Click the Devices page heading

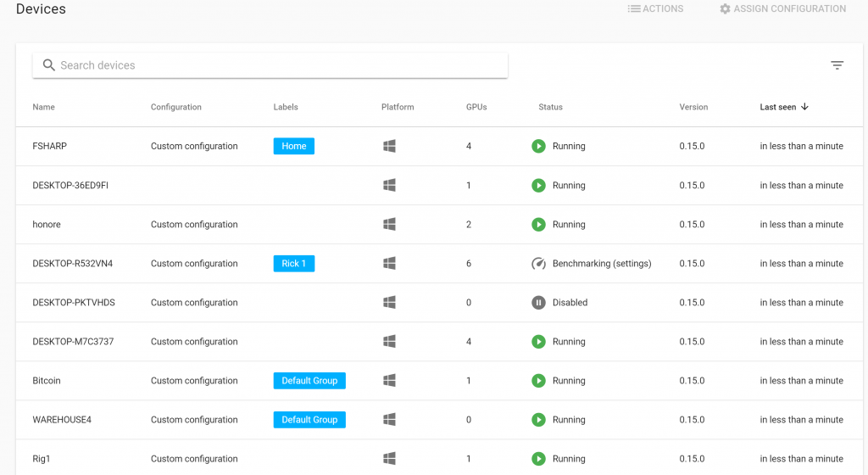pos(41,8)
